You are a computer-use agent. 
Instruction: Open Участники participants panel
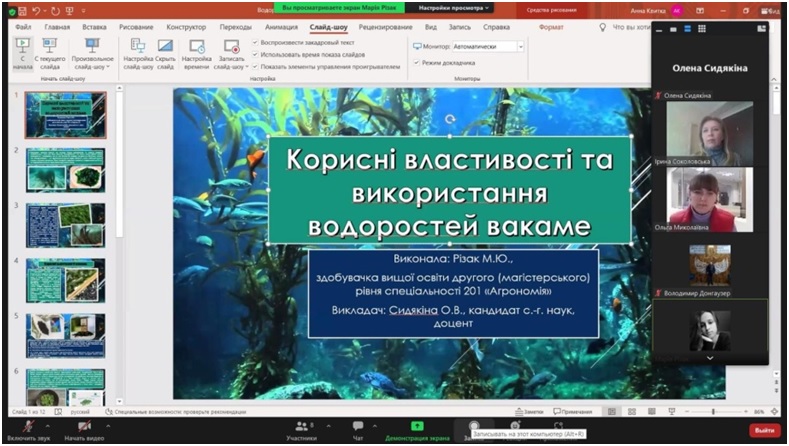[301, 431]
